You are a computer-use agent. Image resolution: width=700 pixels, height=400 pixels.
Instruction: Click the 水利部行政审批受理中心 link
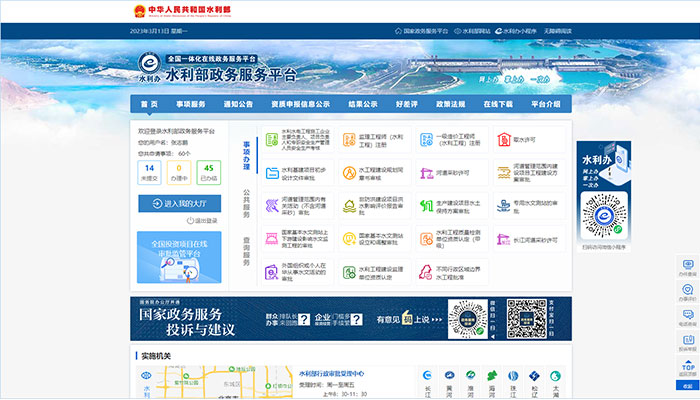point(331,374)
